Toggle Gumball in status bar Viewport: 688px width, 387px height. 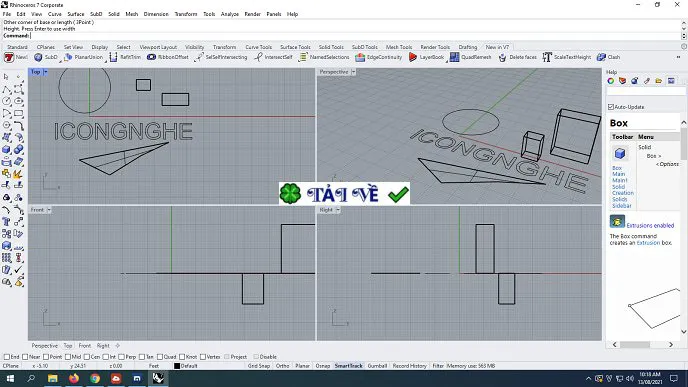click(377, 366)
